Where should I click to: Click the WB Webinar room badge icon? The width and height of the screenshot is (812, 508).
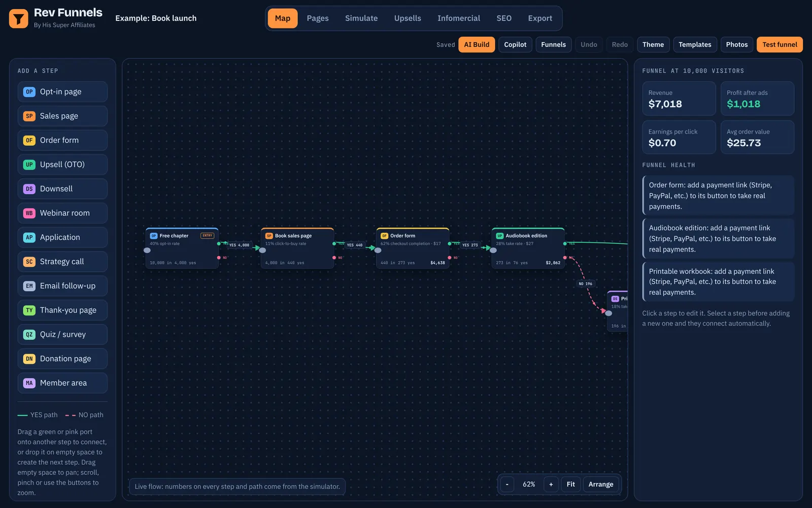[x=29, y=213]
